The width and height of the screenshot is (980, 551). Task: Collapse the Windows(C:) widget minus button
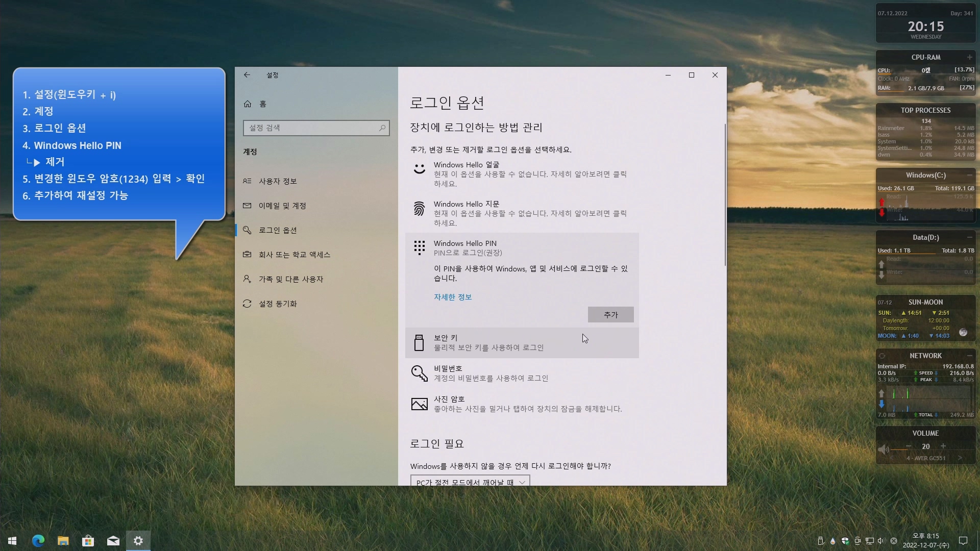969,175
